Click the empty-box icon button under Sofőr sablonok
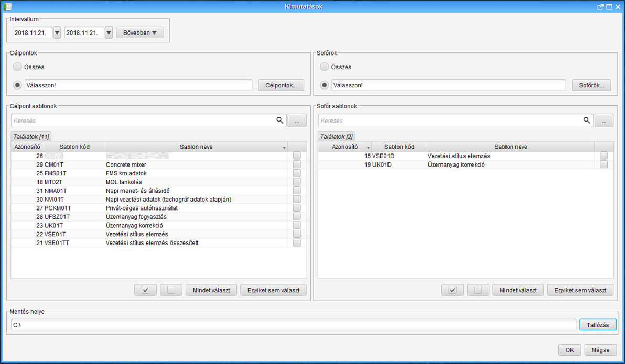Viewport: 625px width, 364px height. tap(478, 290)
